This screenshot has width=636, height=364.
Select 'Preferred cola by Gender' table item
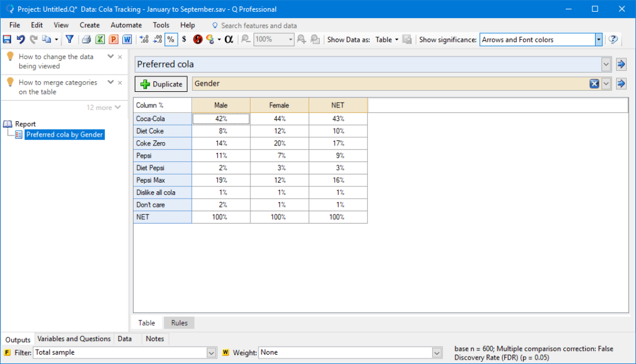(65, 135)
